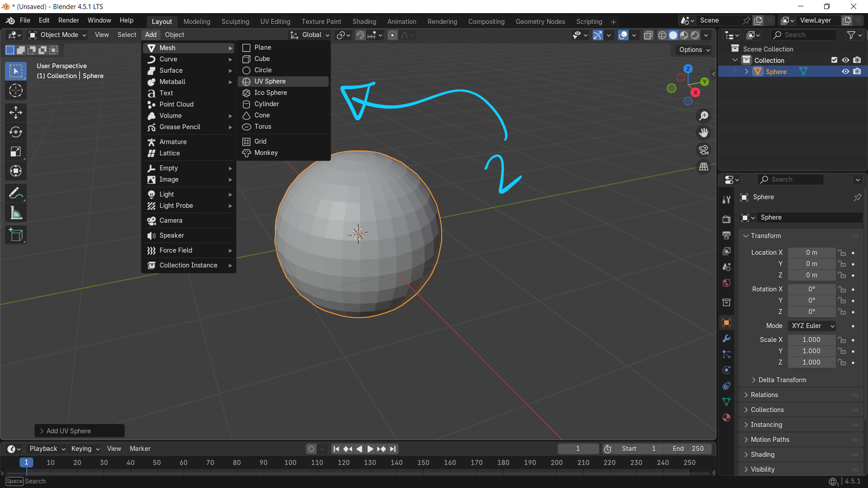This screenshot has width=868, height=488.
Task: Open the Material properties tab
Action: [x=726, y=418]
